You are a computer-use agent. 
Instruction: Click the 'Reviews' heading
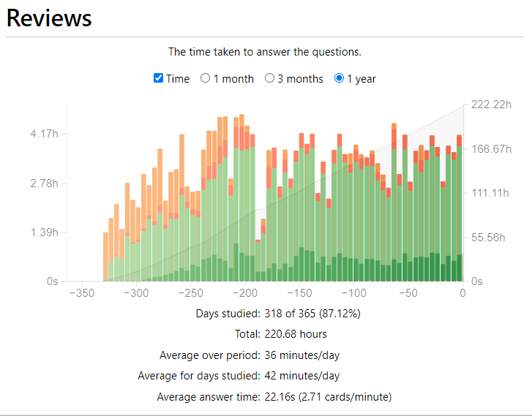(49, 18)
